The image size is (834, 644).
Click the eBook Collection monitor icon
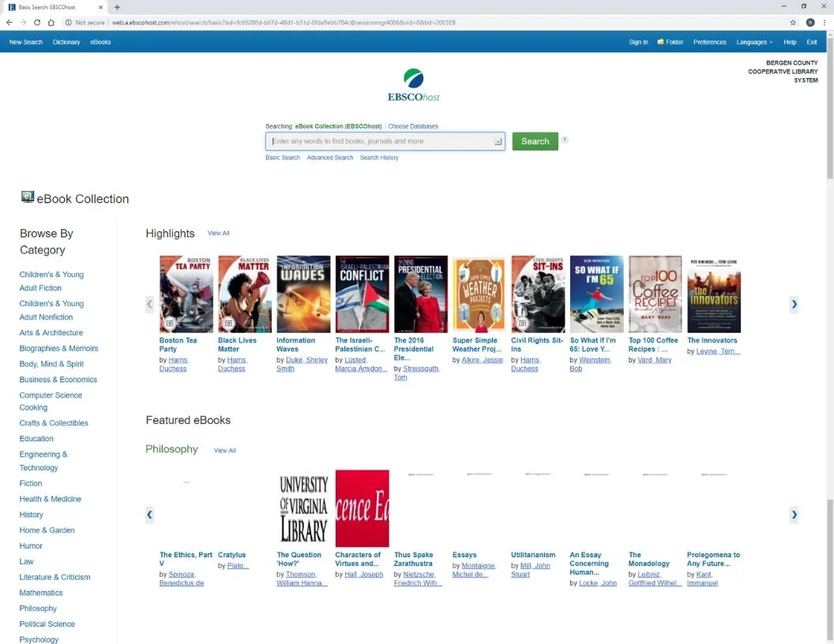[x=27, y=197]
